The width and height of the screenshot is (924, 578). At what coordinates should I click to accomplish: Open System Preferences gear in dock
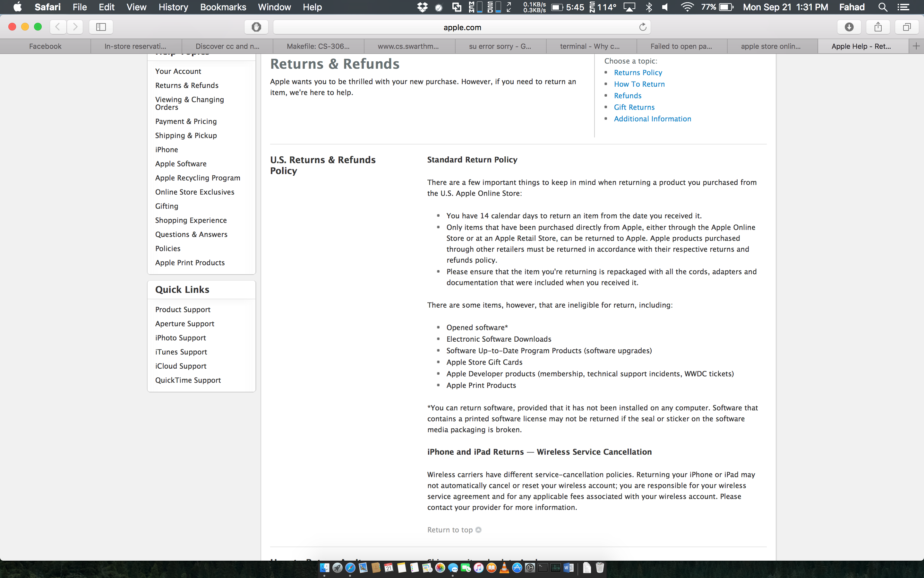click(x=530, y=568)
